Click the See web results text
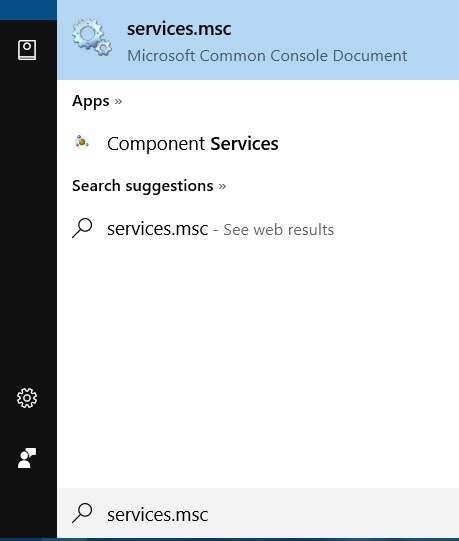 (279, 230)
